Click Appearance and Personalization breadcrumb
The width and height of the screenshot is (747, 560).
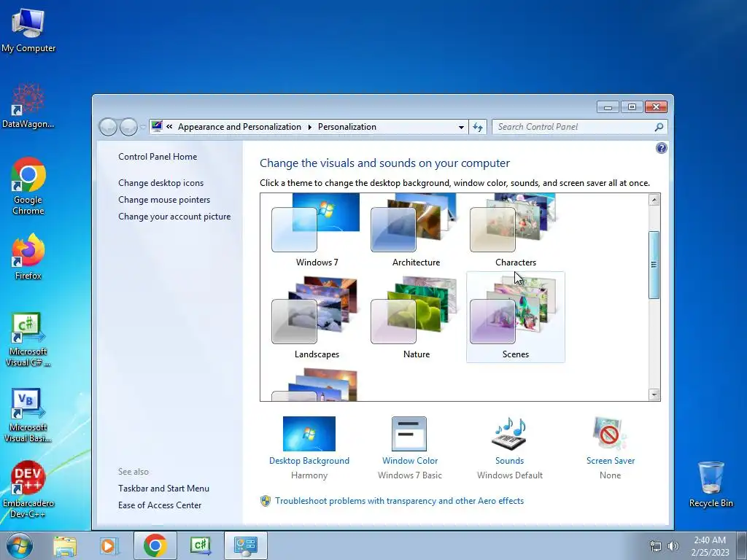click(239, 127)
